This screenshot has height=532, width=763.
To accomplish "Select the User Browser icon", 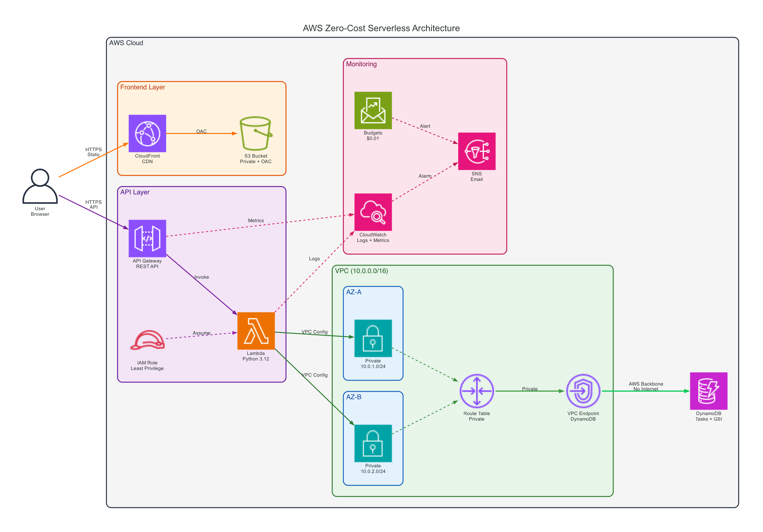I will click(x=40, y=186).
